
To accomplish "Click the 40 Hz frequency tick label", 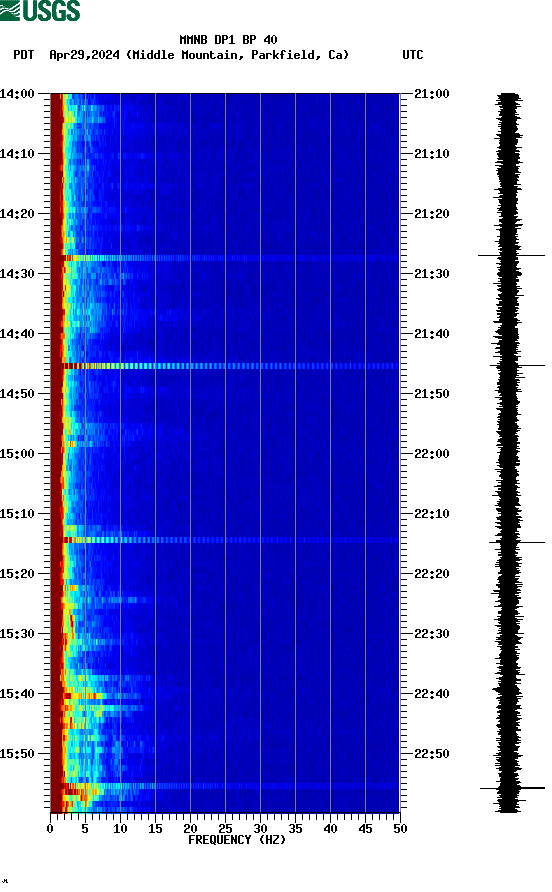I will [x=331, y=829].
